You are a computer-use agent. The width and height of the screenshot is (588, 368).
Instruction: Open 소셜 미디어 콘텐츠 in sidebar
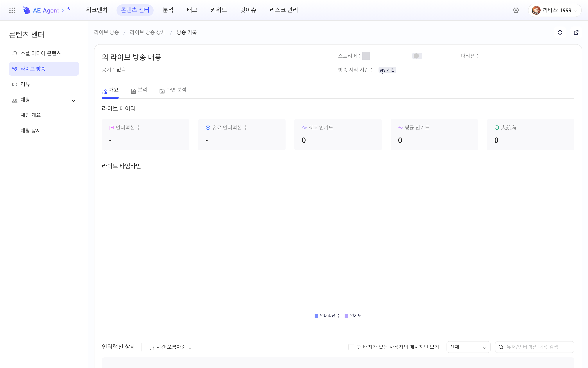pyautogui.click(x=44, y=53)
